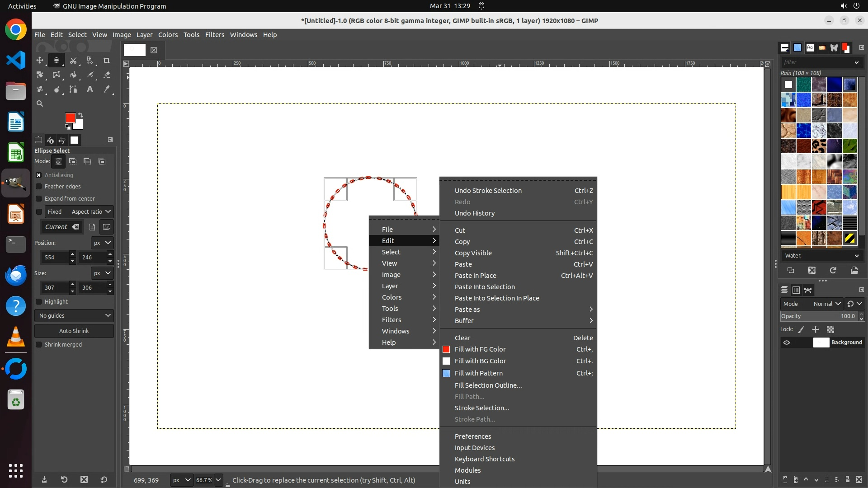Select the Eraser tool
This screenshot has width=868, height=488.
[x=107, y=75]
